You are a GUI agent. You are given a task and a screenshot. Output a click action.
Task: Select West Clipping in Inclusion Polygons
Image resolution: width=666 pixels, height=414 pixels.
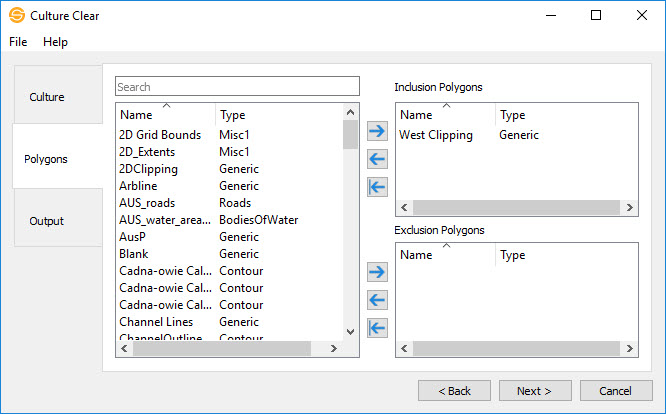436,135
